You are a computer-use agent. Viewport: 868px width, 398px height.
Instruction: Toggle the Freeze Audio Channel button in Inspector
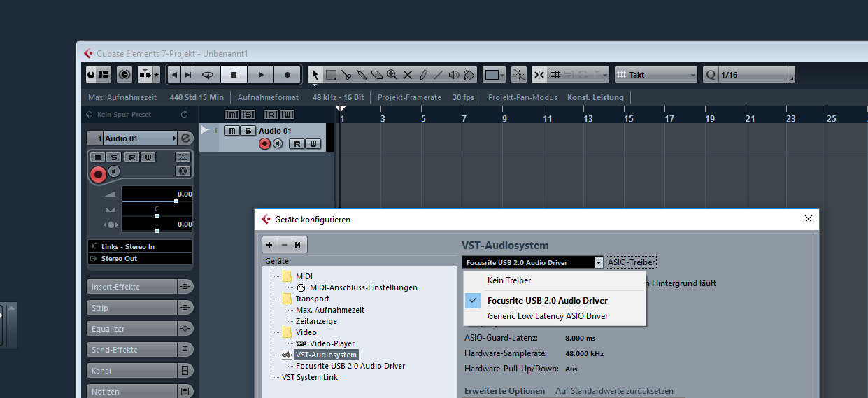click(183, 171)
